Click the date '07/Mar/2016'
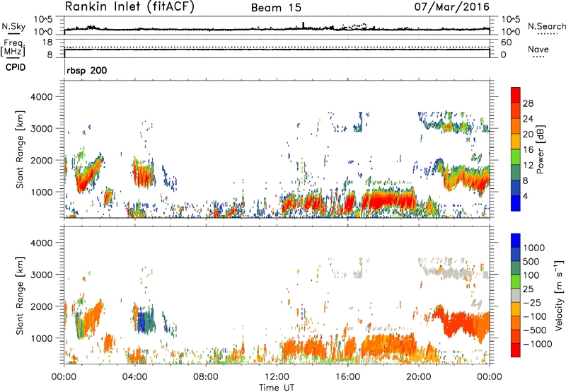The height and width of the screenshot is (392, 566). (451, 7)
